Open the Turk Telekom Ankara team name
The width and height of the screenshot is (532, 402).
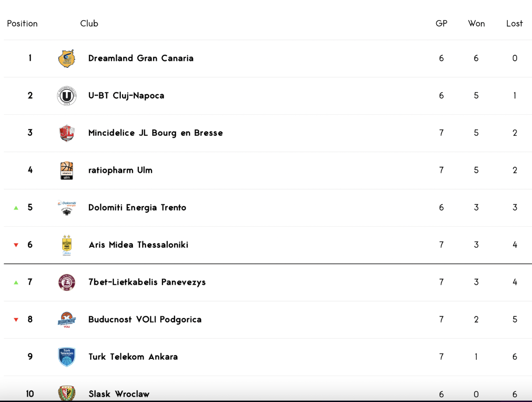click(x=133, y=357)
